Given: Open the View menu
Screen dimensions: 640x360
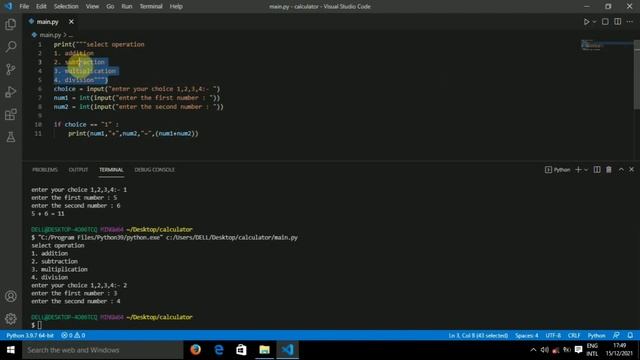Looking at the screenshot, I should coord(92,7).
